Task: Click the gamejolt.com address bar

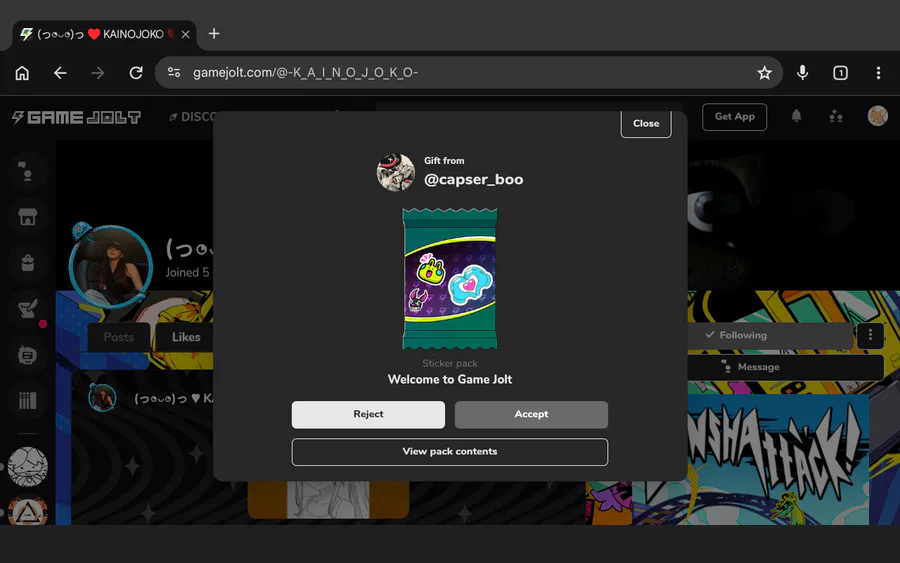Action: coord(468,73)
